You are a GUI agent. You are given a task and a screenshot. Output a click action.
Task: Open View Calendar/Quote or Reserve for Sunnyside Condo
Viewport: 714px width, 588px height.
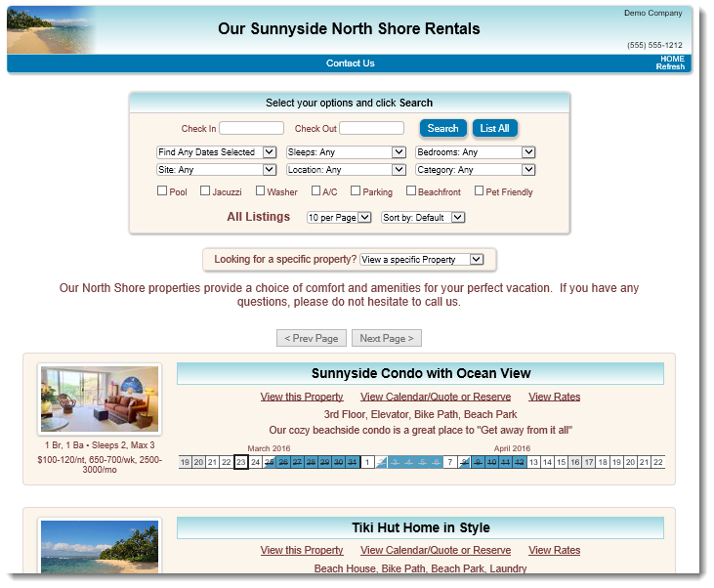point(436,397)
